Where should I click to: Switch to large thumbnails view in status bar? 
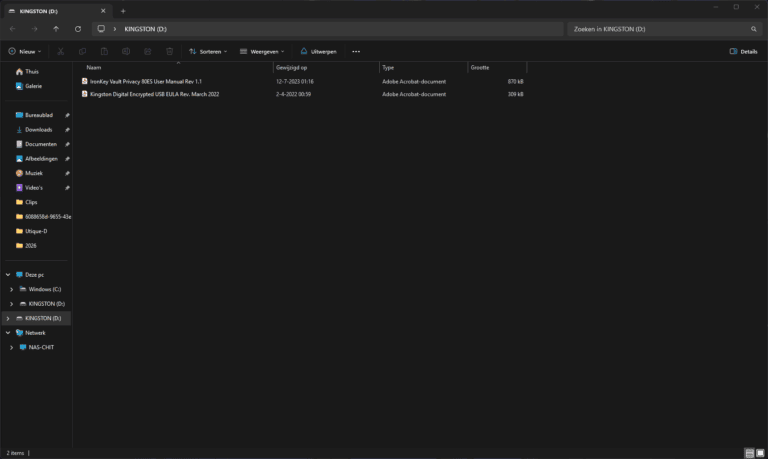tap(760, 453)
